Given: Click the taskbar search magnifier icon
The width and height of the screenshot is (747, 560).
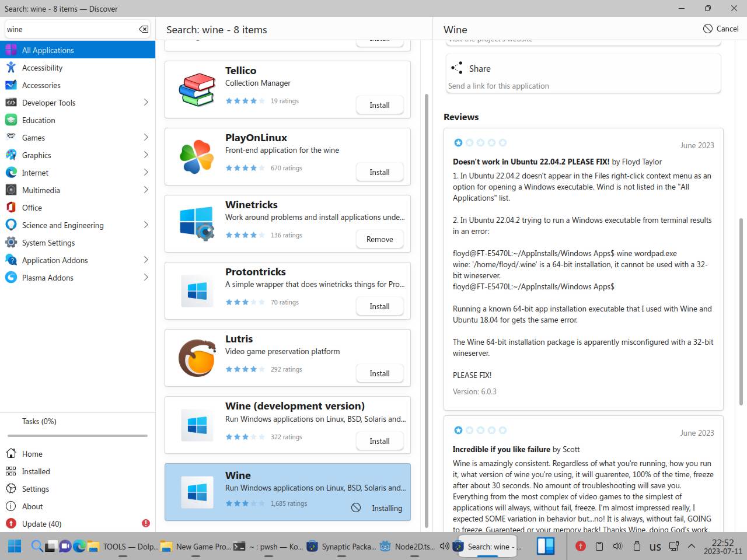Looking at the screenshot, I should point(37,546).
